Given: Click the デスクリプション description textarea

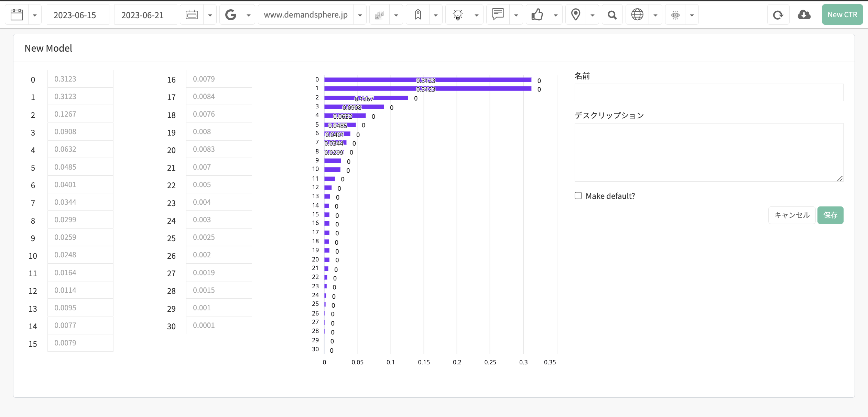Looking at the screenshot, I should pyautogui.click(x=709, y=152).
